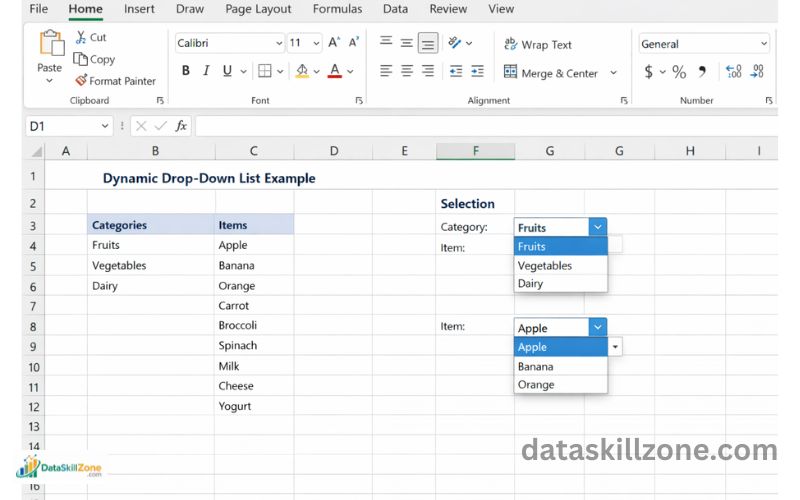Choose Banana from item list
Image resolution: width=800 pixels, height=500 pixels.
(560, 366)
